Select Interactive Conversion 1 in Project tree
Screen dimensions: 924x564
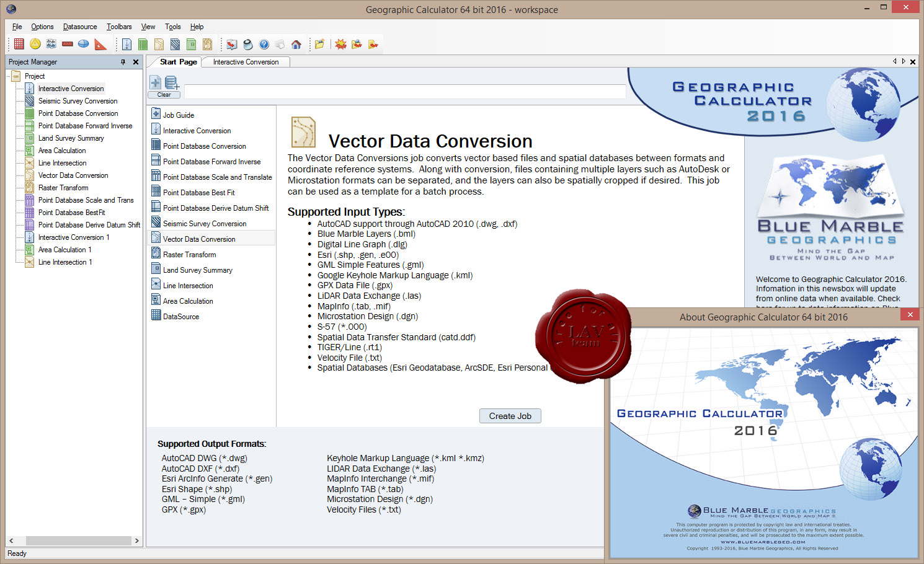pos(74,237)
